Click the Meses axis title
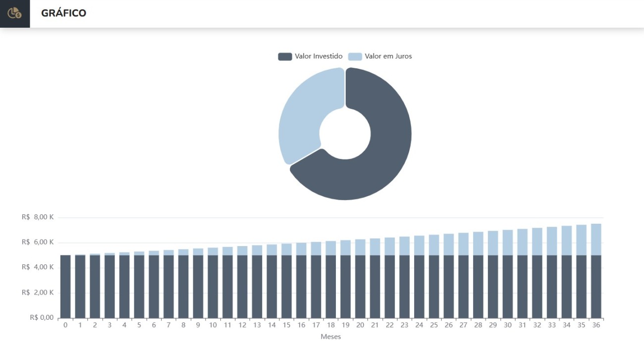This screenshot has width=644, height=347. point(330,337)
